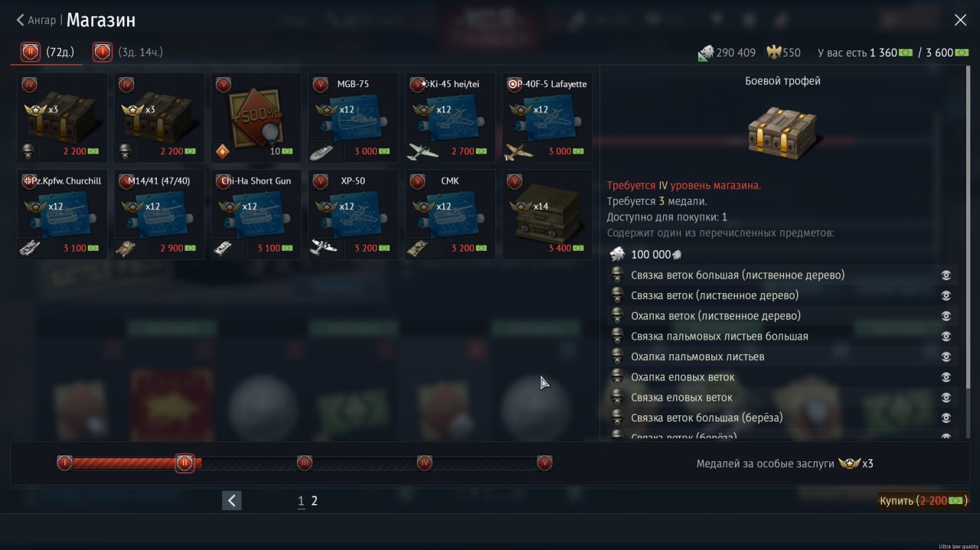980x550 pixels.
Task: Select the P-40F-5 Lafayette blueprint
Action: point(547,118)
